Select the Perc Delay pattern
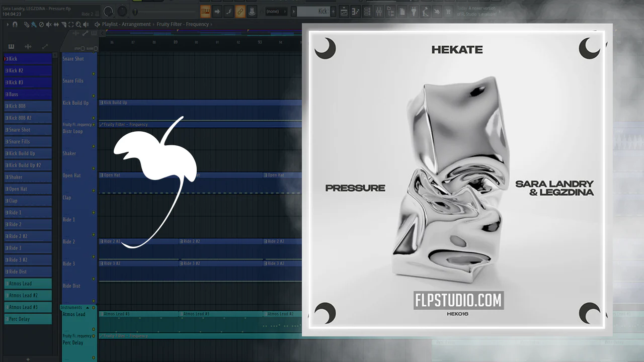Viewport: 644px width, 362px height. coord(28,319)
